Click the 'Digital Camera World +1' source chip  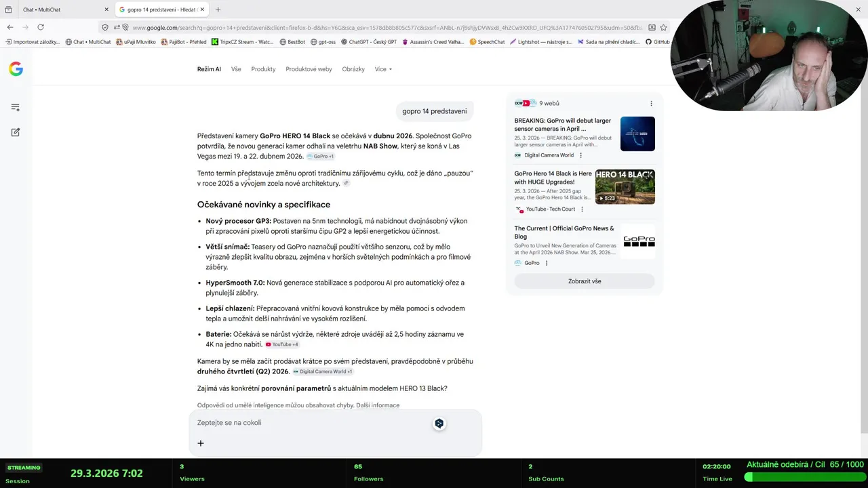click(x=323, y=372)
